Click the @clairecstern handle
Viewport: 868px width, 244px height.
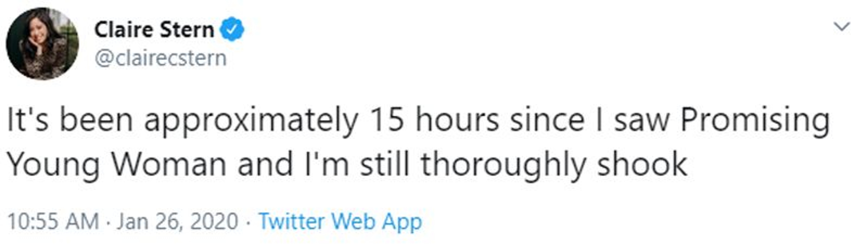[161, 59]
